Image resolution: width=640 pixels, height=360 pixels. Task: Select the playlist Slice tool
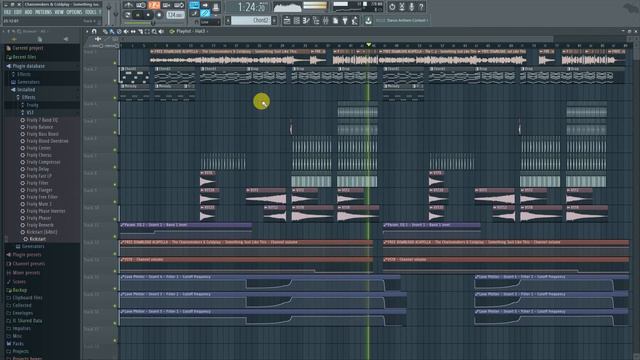[x=140, y=31]
